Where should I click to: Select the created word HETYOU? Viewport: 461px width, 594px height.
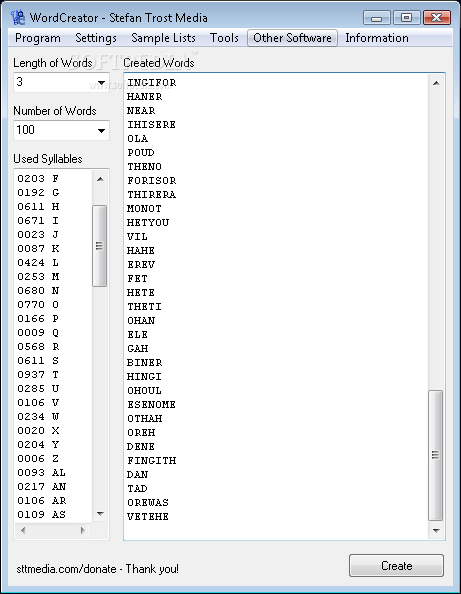point(148,223)
